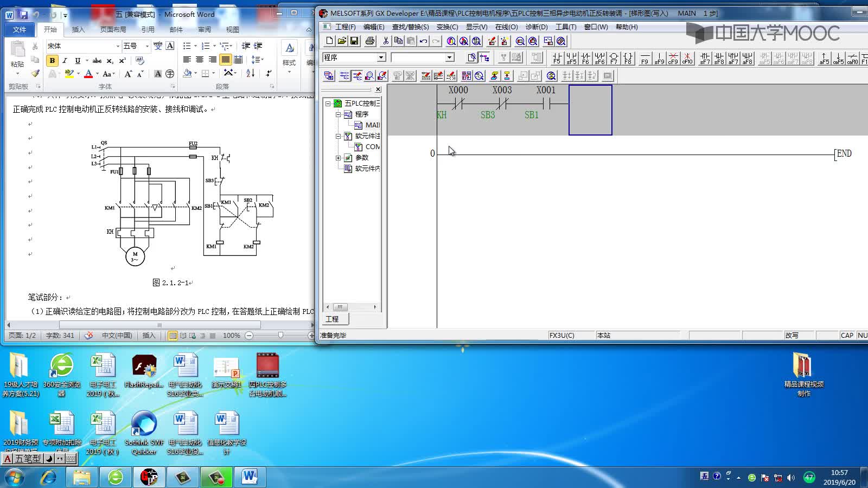Image resolution: width=868 pixels, height=488 pixels.
Task: Open the 变换(C) menu
Action: 447,27
